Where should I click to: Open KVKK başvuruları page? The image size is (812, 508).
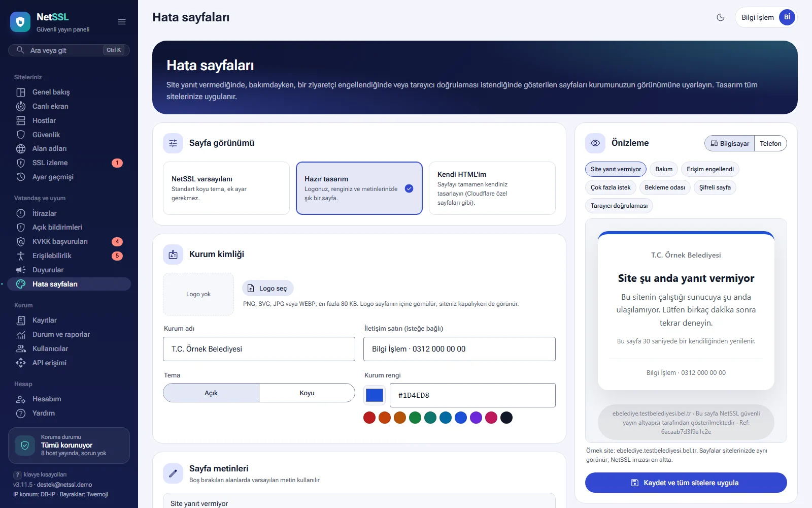tap(70, 241)
